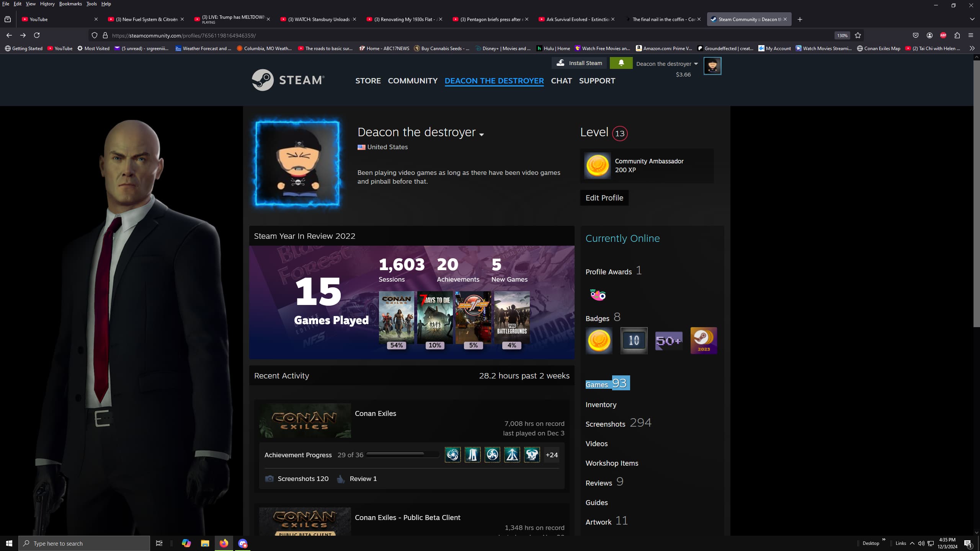Expand the list all tabs chevron
The height and width of the screenshot is (551, 980).
click(x=972, y=19)
